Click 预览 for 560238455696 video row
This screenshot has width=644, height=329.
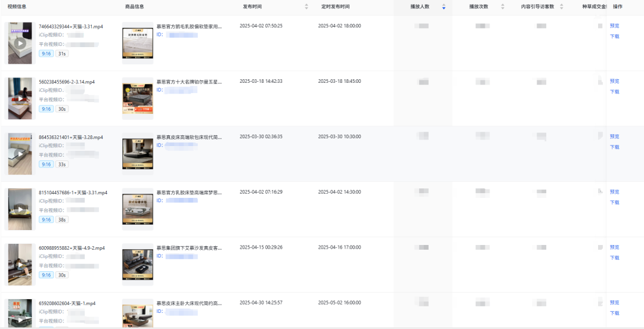click(x=614, y=81)
